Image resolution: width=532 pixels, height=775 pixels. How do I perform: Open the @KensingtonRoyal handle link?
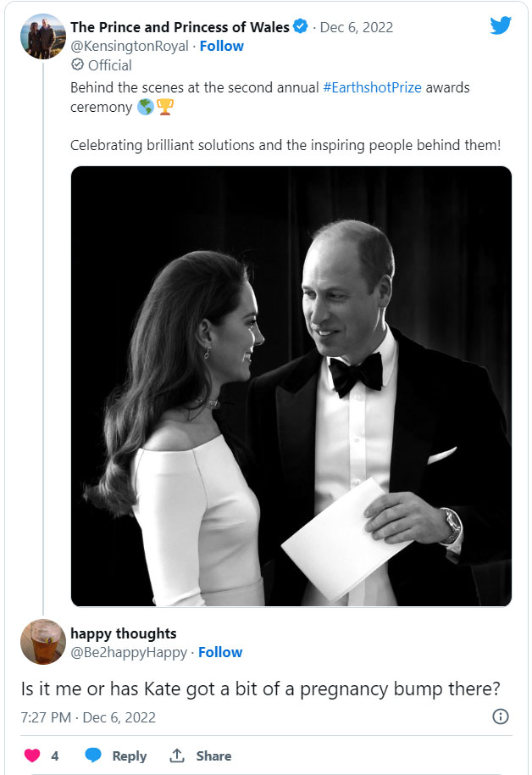click(x=130, y=46)
